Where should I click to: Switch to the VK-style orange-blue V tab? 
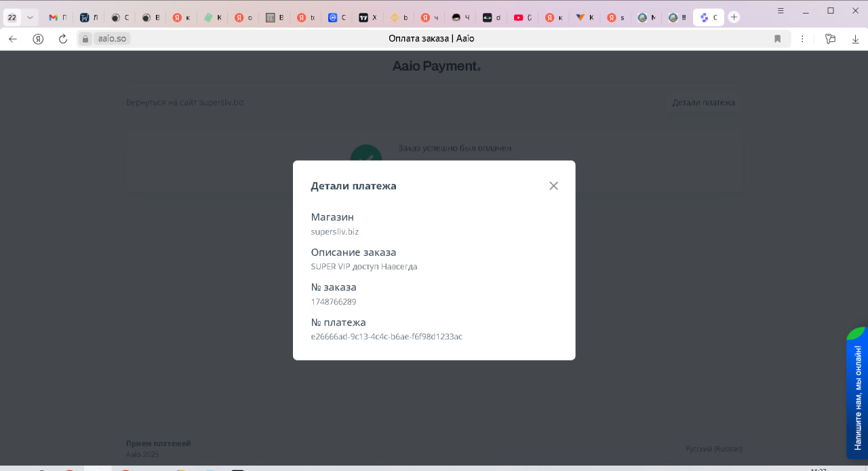click(584, 18)
